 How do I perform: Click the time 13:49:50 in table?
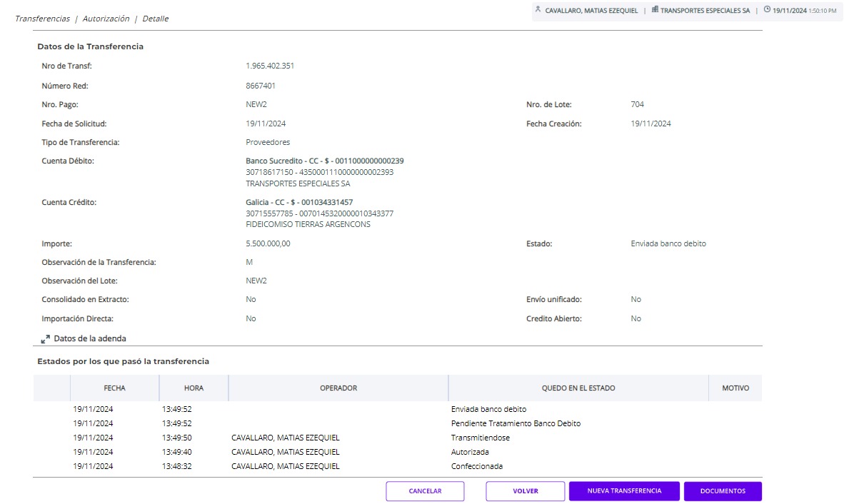tap(176, 438)
